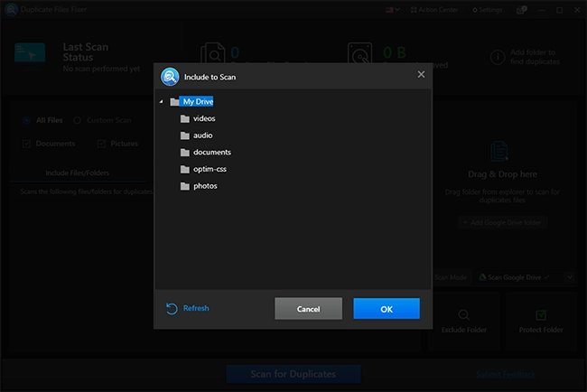Open the Include Files/Folders tab
587x392 pixels.
(77, 173)
